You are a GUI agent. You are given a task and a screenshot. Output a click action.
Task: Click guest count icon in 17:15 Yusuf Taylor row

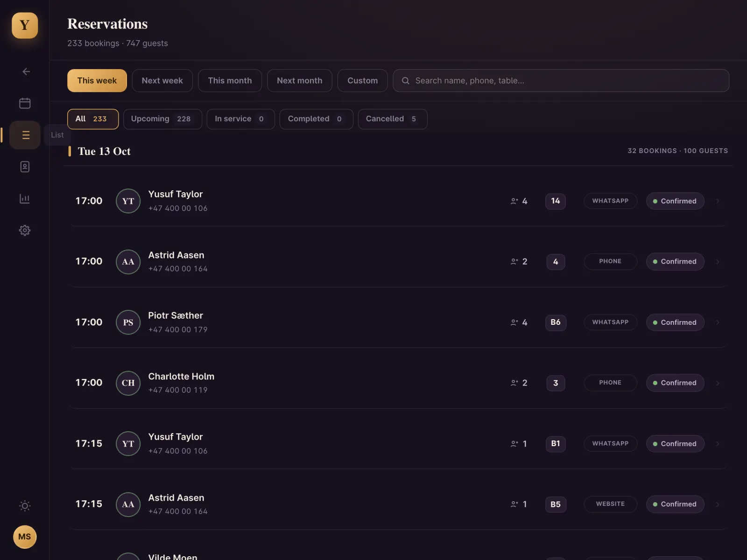tap(514, 444)
